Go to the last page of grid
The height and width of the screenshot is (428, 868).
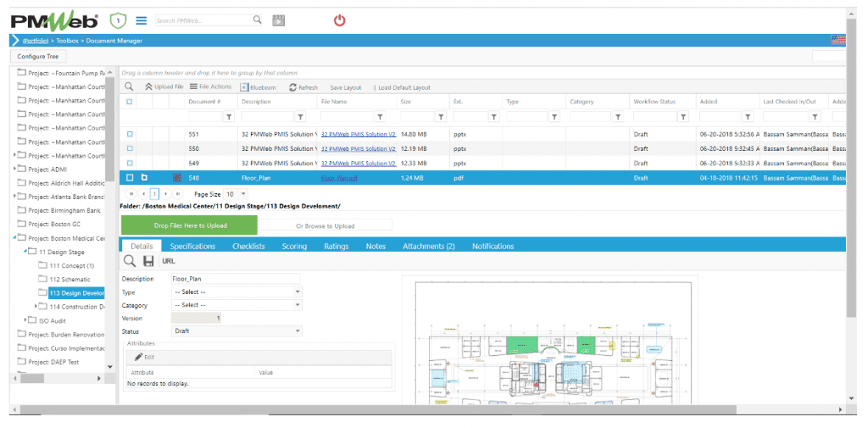coord(178,194)
